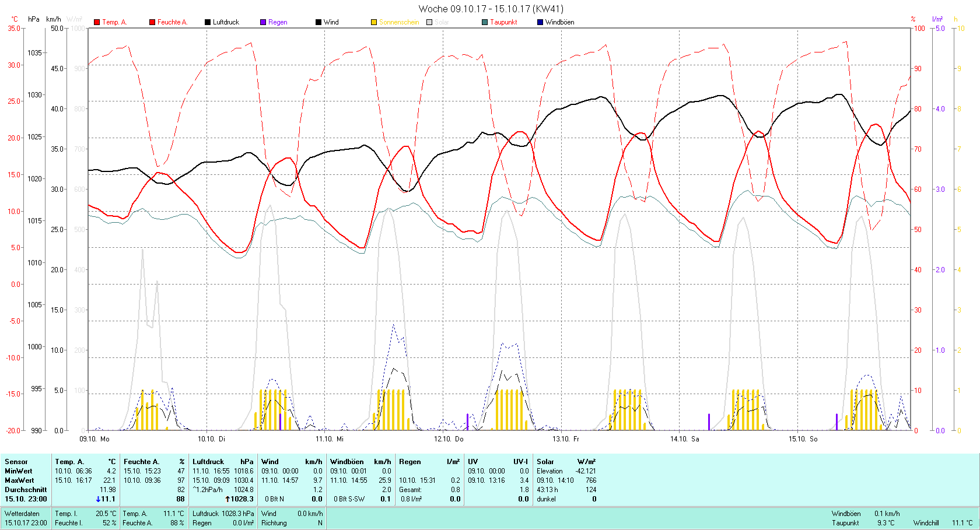Click the 10.10. Di day label
The height and width of the screenshot is (530, 980).
coord(211,438)
